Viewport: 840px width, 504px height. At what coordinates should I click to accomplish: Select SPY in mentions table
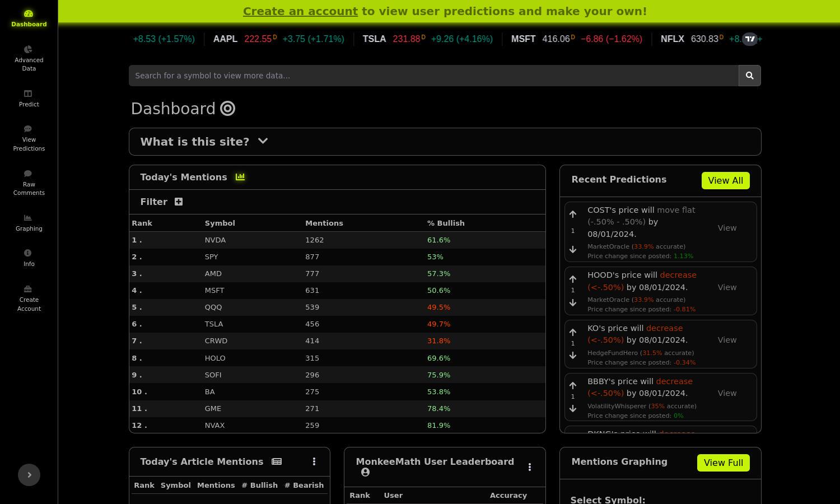211,256
